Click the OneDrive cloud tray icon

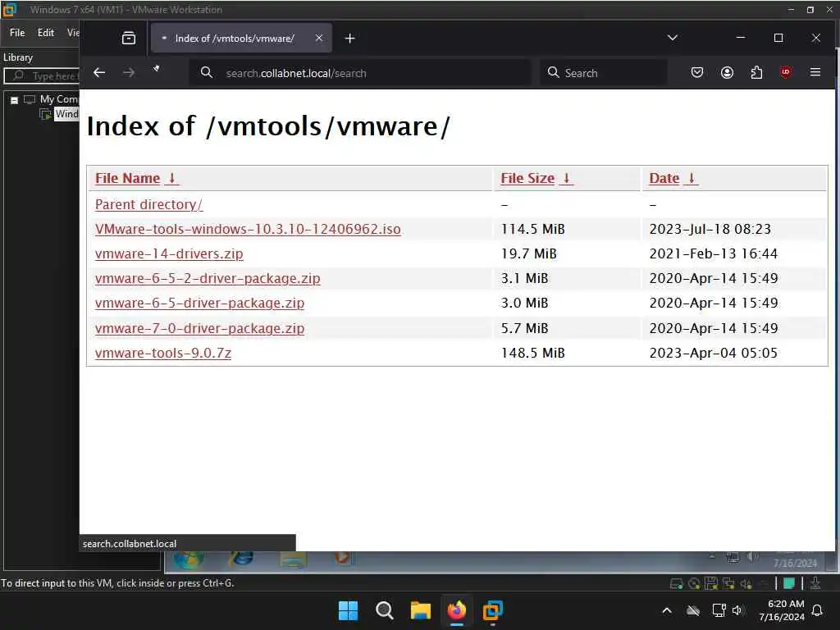693,610
